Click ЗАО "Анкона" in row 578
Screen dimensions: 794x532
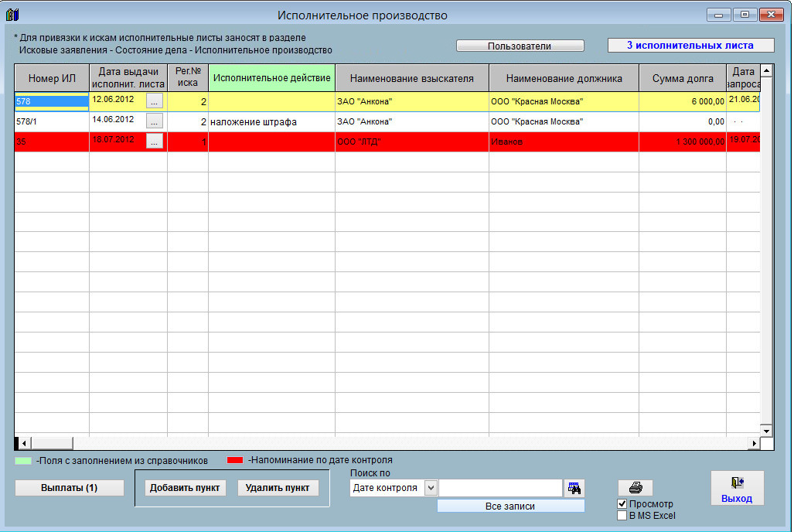click(412, 101)
